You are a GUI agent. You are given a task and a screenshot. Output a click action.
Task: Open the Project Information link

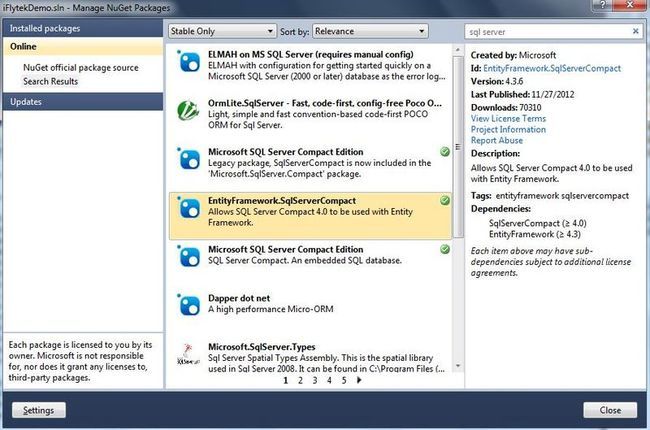click(508, 129)
